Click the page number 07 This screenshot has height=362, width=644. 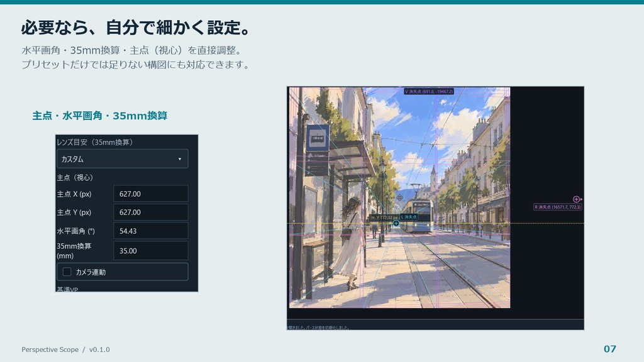(x=610, y=349)
